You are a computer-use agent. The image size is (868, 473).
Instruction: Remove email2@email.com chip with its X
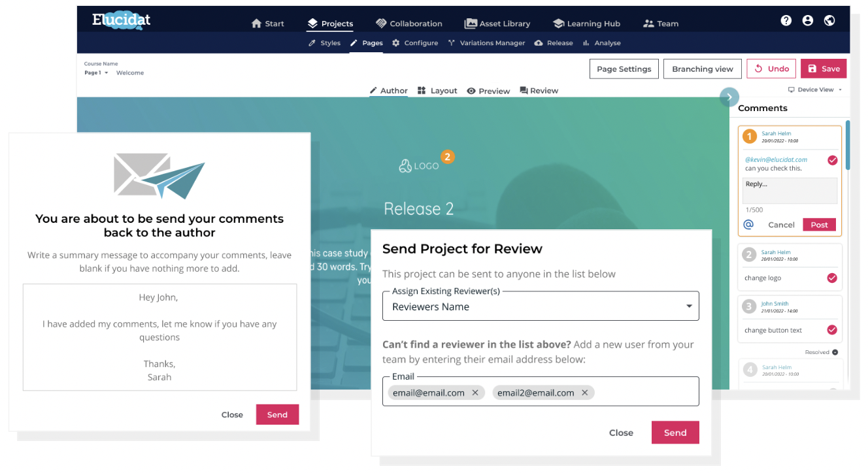pos(585,393)
